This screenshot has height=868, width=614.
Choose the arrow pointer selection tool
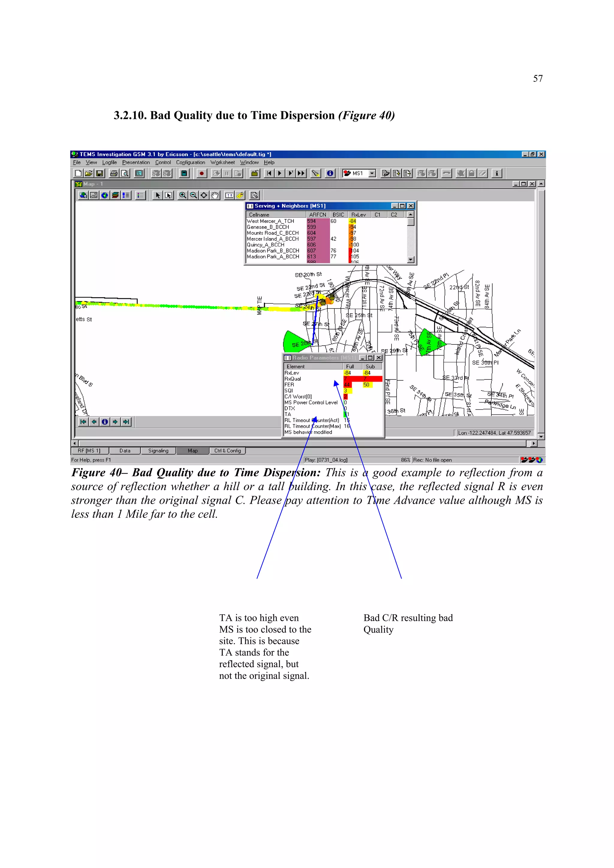(157, 195)
